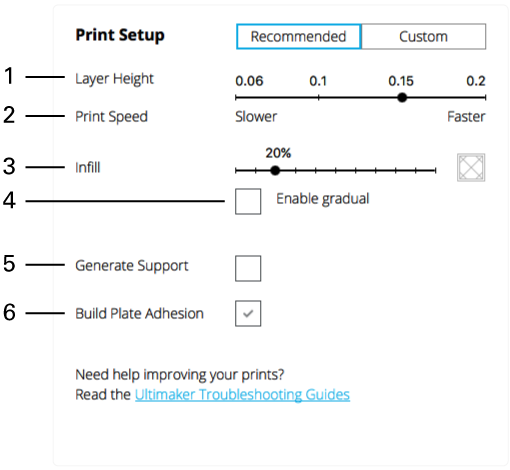Click the Faster print speed label

466,117
